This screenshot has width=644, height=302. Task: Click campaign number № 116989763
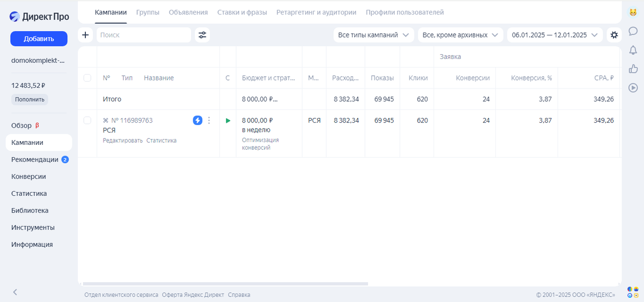click(132, 121)
